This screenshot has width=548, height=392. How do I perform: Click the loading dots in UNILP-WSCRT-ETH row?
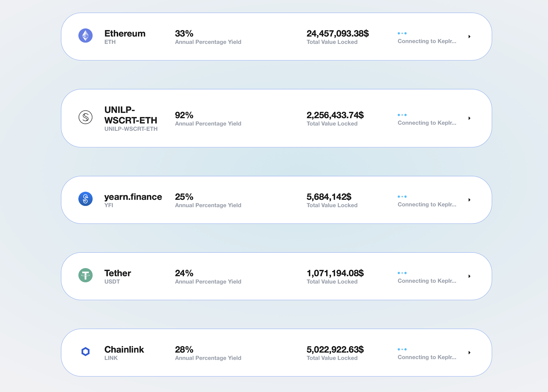[402, 115]
